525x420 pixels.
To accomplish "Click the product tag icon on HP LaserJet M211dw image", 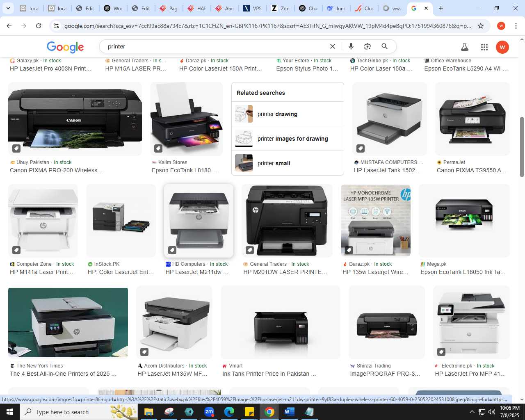I will (x=172, y=250).
